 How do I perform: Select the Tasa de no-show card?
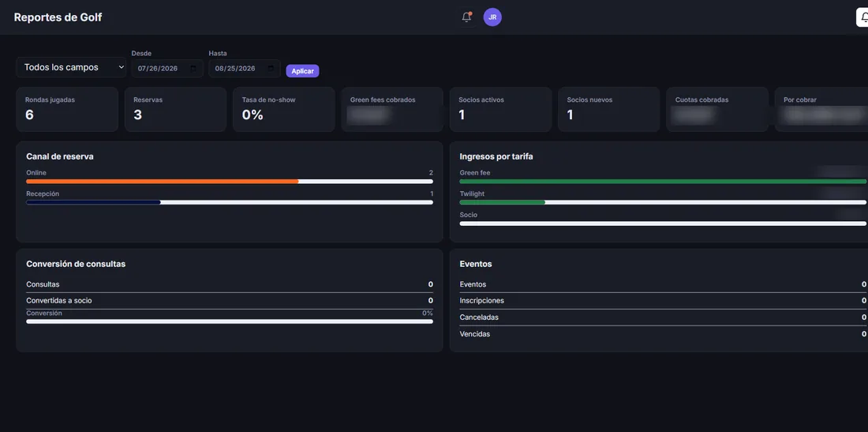pyautogui.click(x=284, y=109)
